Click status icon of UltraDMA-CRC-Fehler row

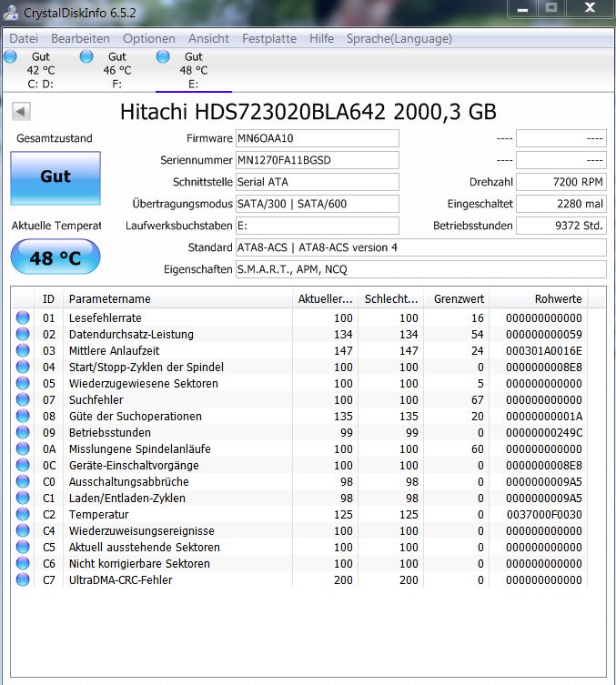point(23,579)
